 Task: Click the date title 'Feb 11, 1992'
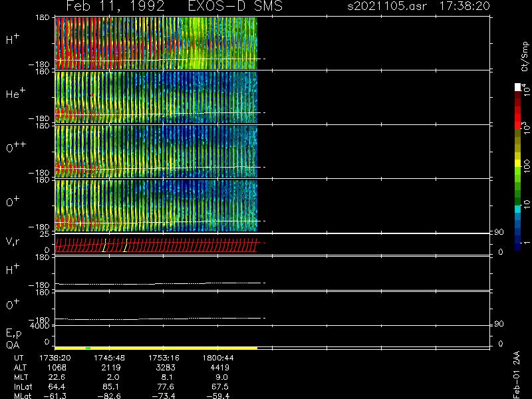point(115,6)
